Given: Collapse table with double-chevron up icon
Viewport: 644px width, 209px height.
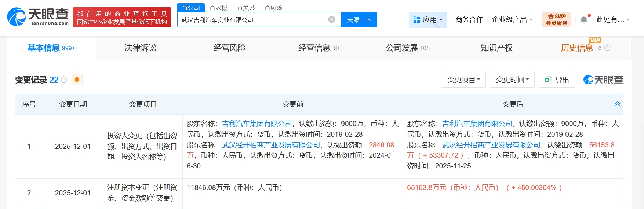Looking at the screenshot, I should pyautogui.click(x=618, y=104).
